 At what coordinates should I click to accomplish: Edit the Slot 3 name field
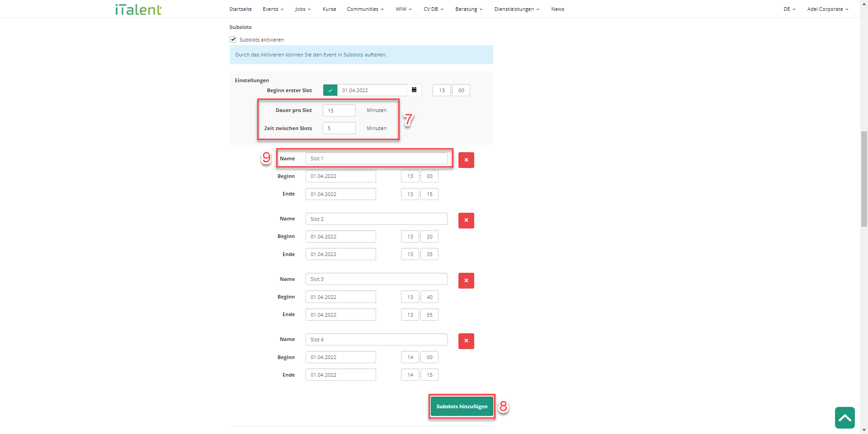tap(376, 279)
